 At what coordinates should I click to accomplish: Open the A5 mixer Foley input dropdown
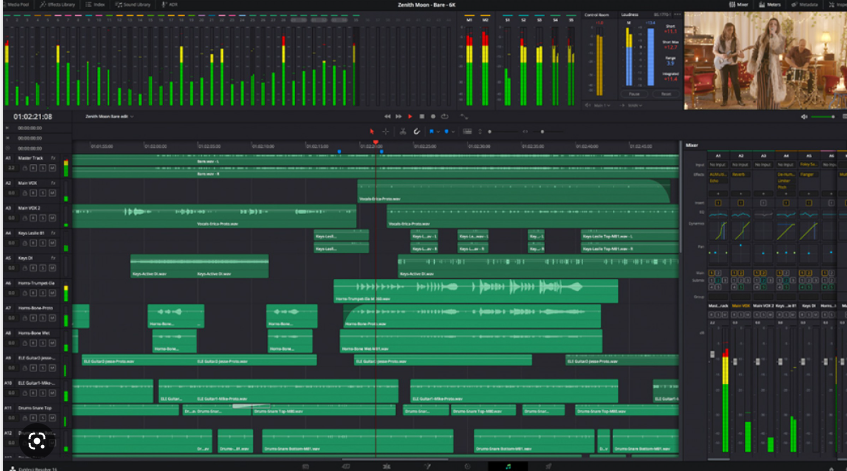pos(809,165)
